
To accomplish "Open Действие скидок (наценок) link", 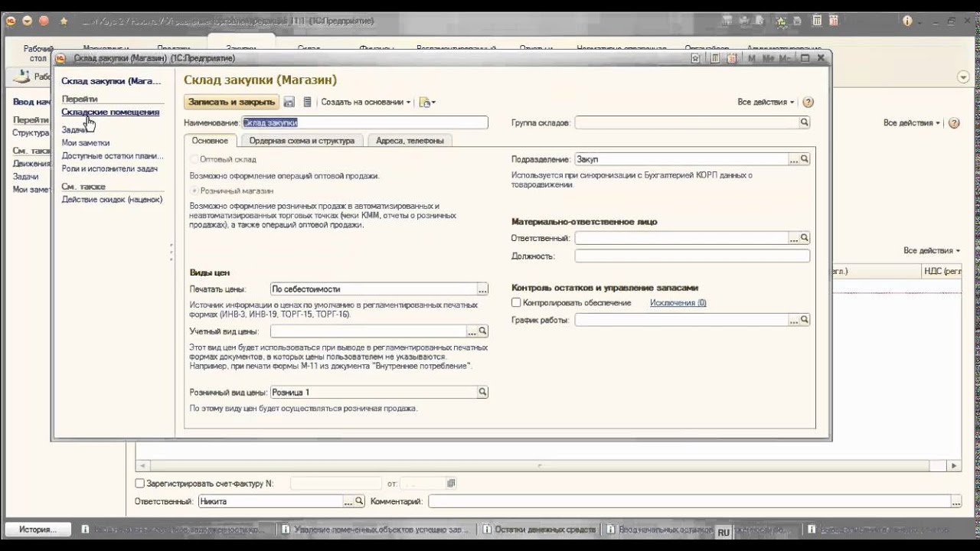I will [112, 199].
